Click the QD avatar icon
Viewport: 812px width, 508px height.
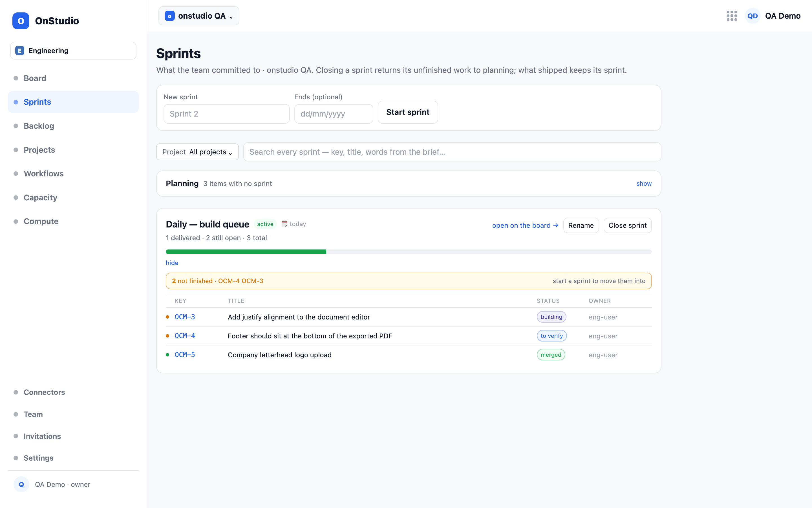(x=753, y=16)
